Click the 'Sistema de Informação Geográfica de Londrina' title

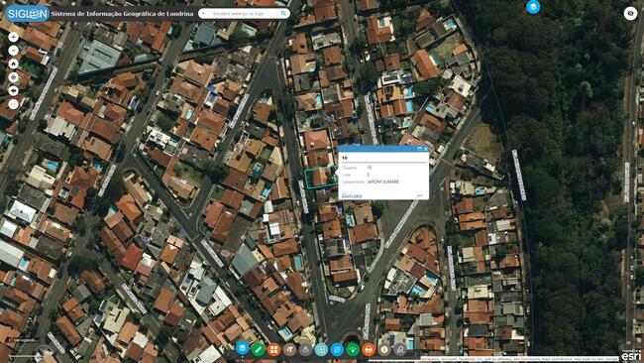123,14
